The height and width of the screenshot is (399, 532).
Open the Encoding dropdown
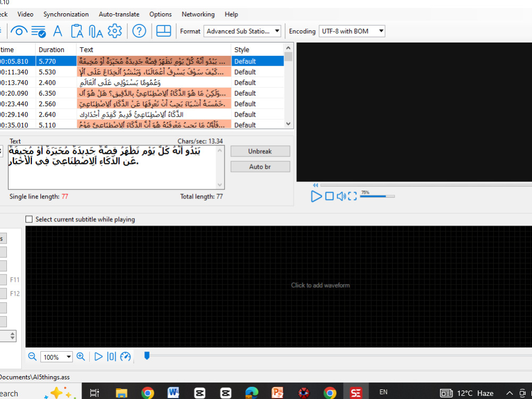352,31
